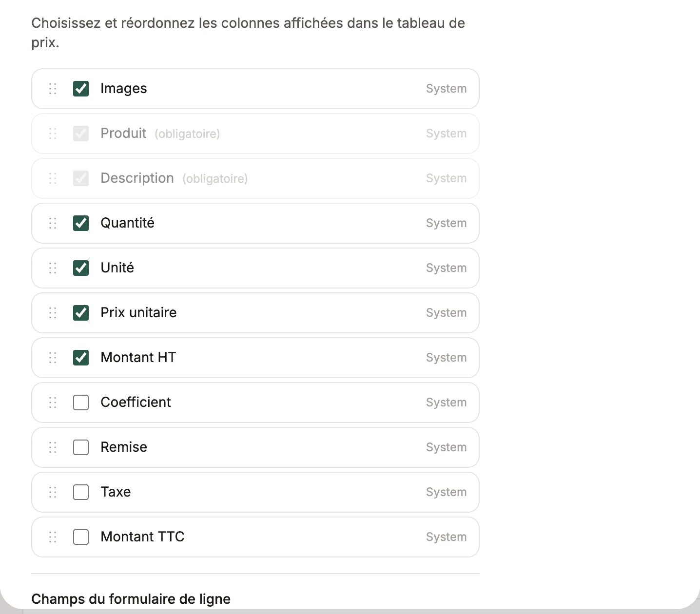Image resolution: width=700 pixels, height=614 pixels.
Task: Click the disabled Description checkbox
Action: [x=81, y=178]
